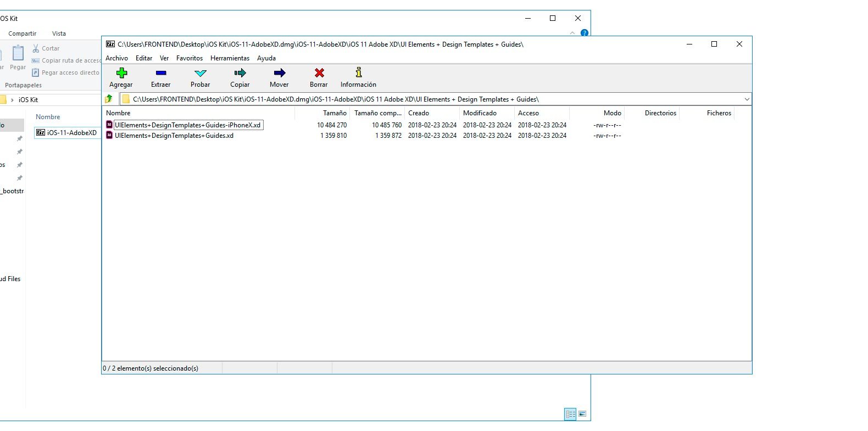
Task: Switch Explorer to details view icon
Action: [x=570, y=414]
